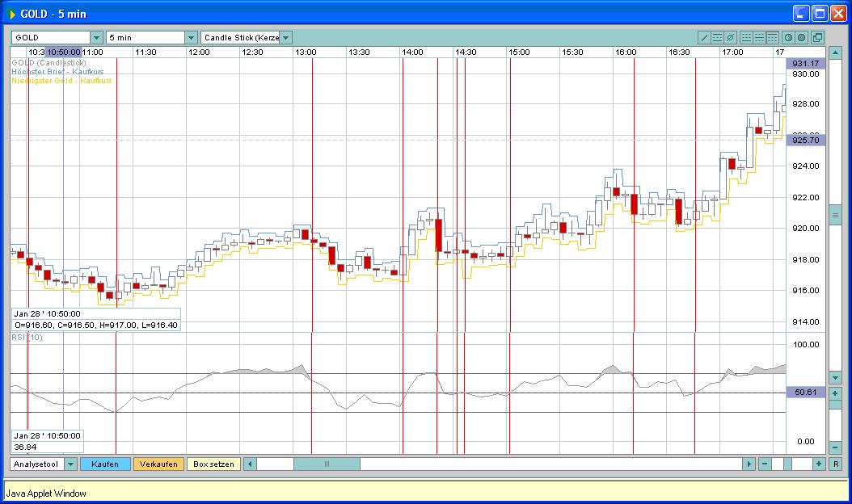Click the Java Applet Window status text
The height and width of the screenshot is (504, 852).
(x=46, y=493)
